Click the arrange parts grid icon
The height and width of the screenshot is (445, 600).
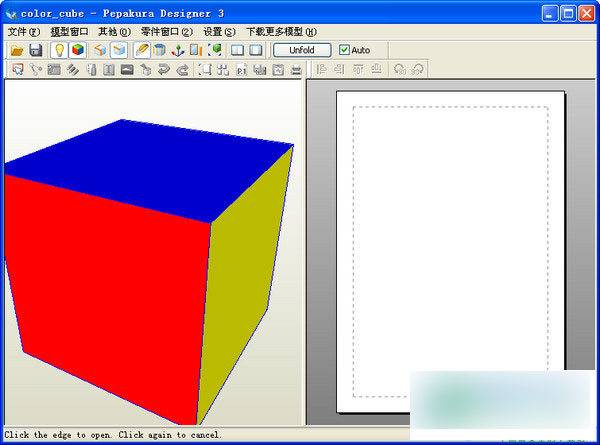[x=223, y=70]
